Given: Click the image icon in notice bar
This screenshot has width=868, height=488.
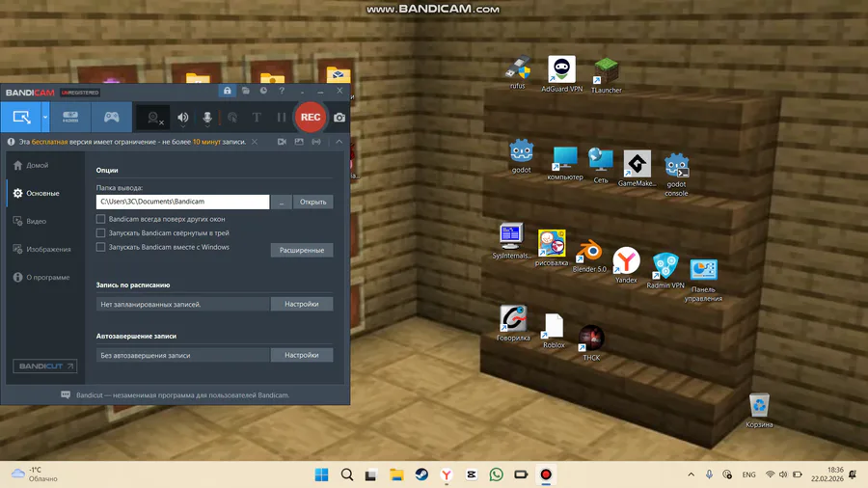Looking at the screenshot, I should tap(299, 142).
